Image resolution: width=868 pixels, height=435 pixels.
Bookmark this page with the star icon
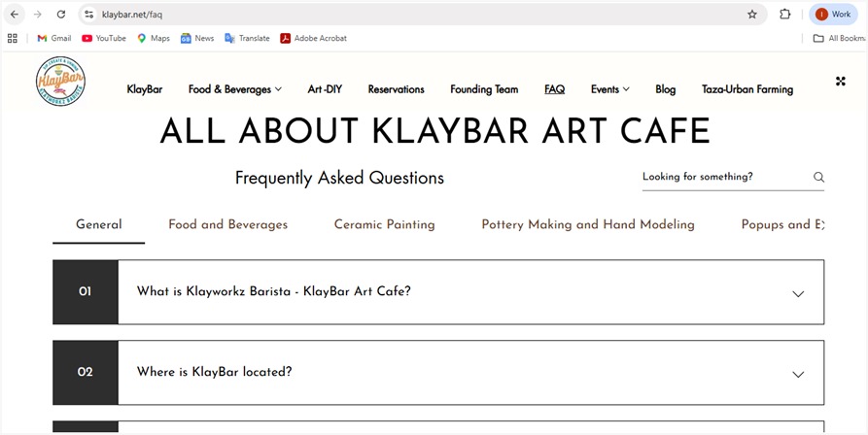coord(751,15)
